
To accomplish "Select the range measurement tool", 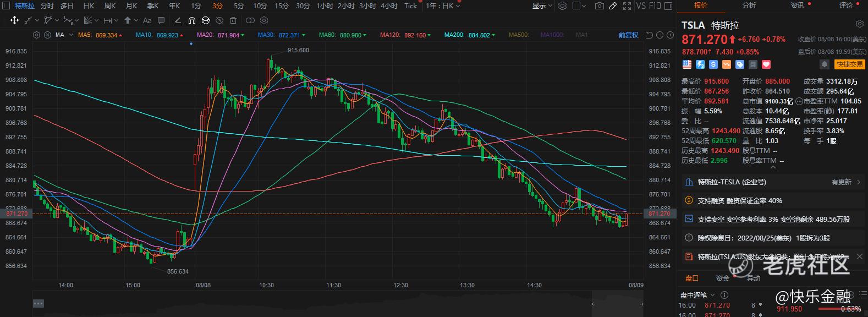I will (x=107, y=20).
